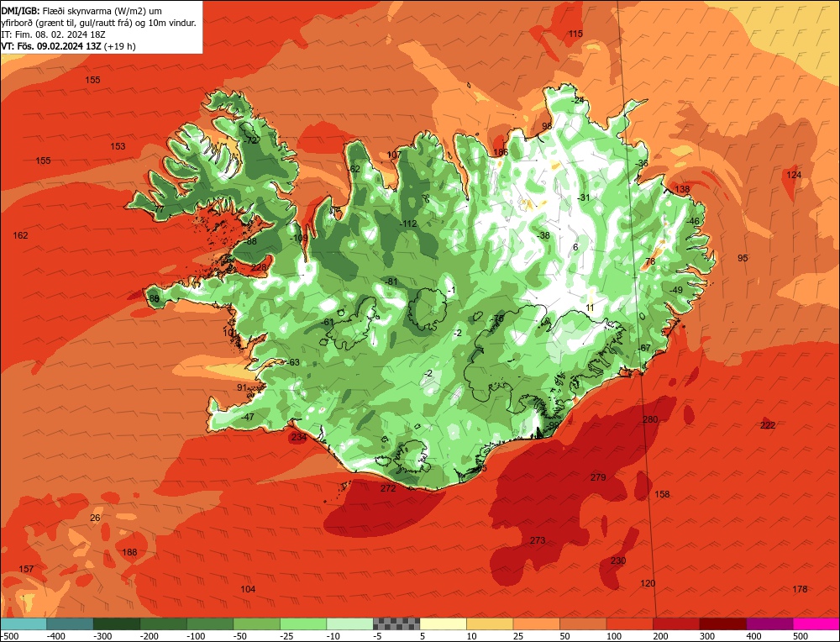Click the value 222 at the right edge
This screenshot has width=840, height=642.
(768, 425)
